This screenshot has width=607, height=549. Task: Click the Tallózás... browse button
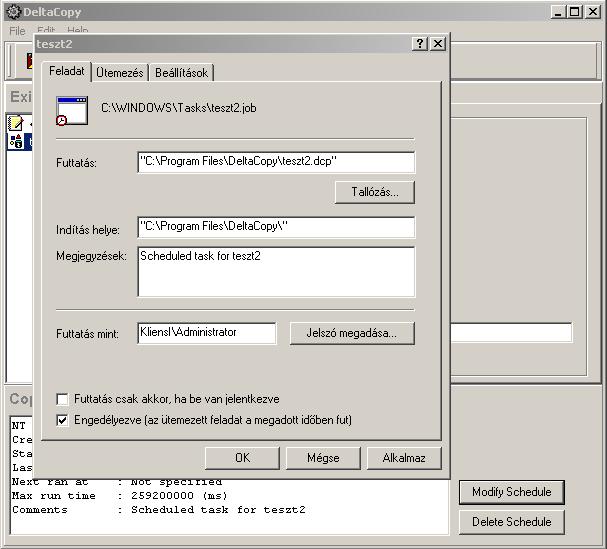[375, 192]
